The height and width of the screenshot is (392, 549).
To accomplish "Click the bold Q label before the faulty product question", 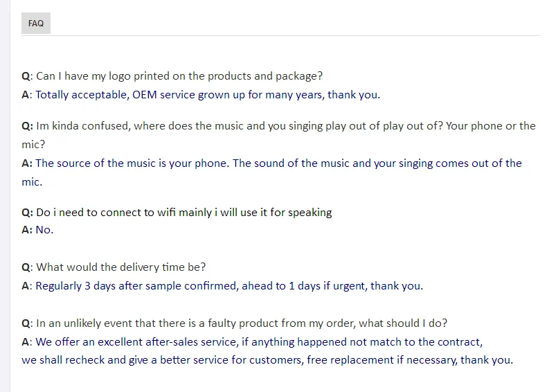I will tap(26, 323).
